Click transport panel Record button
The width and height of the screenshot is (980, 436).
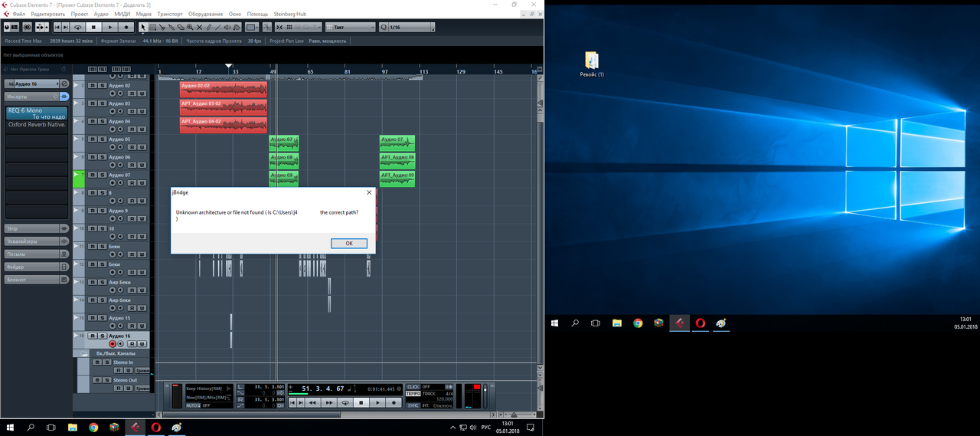coord(394,402)
